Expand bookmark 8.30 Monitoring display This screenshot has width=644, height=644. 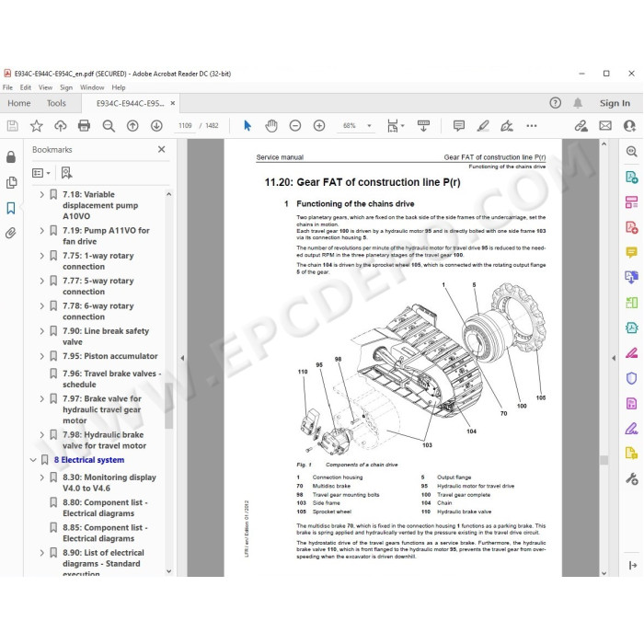pyautogui.click(x=42, y=477)
